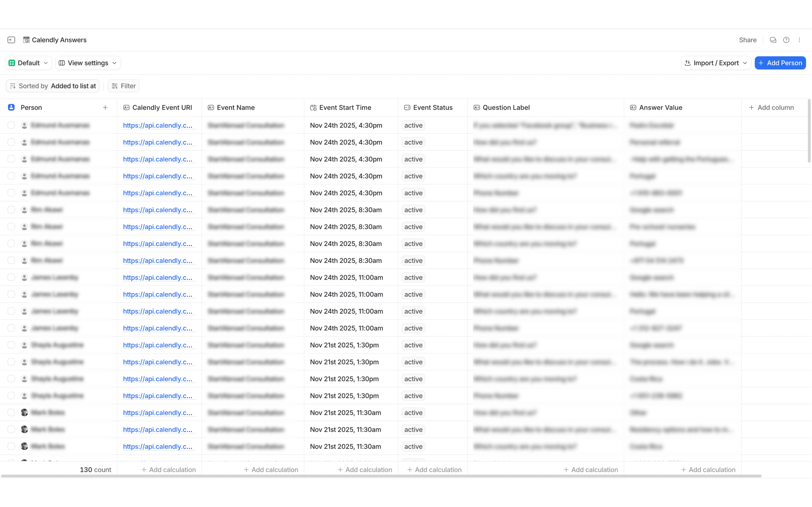Viewport: 812px width, 507px height.
Task: Open the three-dot more options menu
Action: (800, 40)
